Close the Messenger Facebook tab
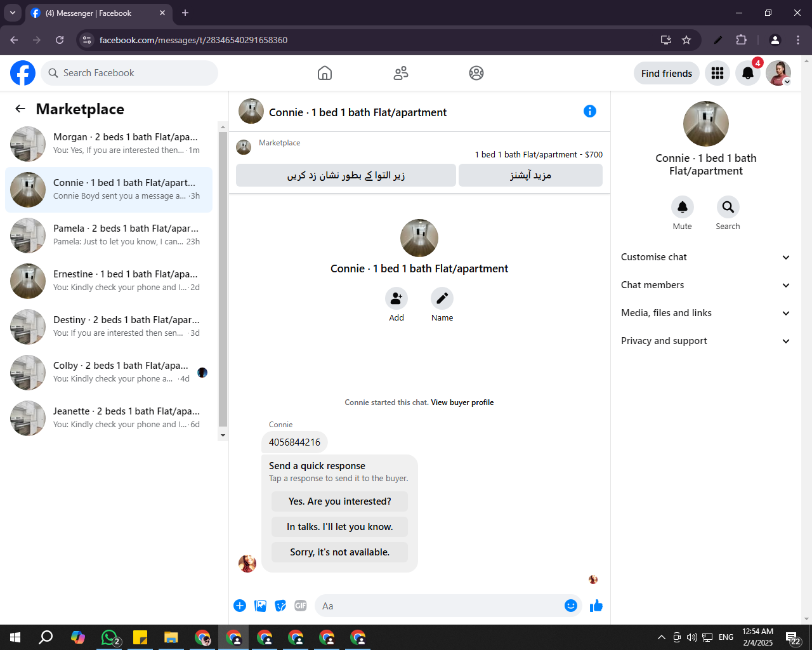The height and width of the screenshot is (650, 812). coord(162,13)
